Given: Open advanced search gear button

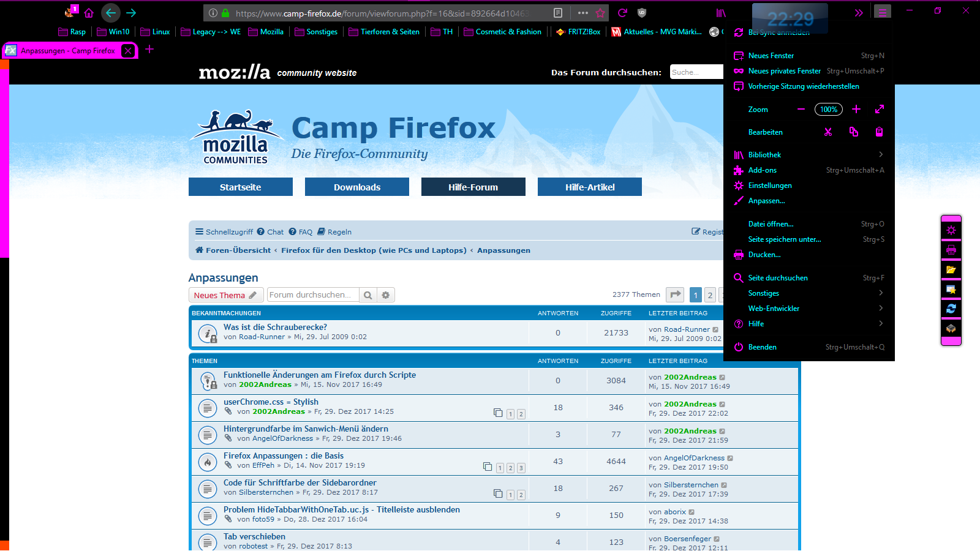Looking at the screenshot, I should point(386,295).
